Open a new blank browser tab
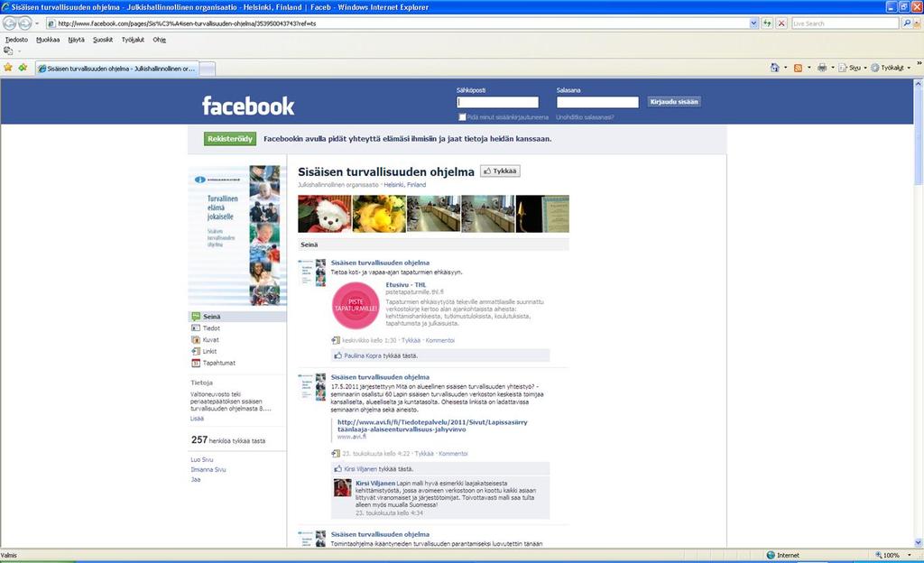The width and height of the screenshot is (924, 563). pyautogui.click(x=207, y=69)
